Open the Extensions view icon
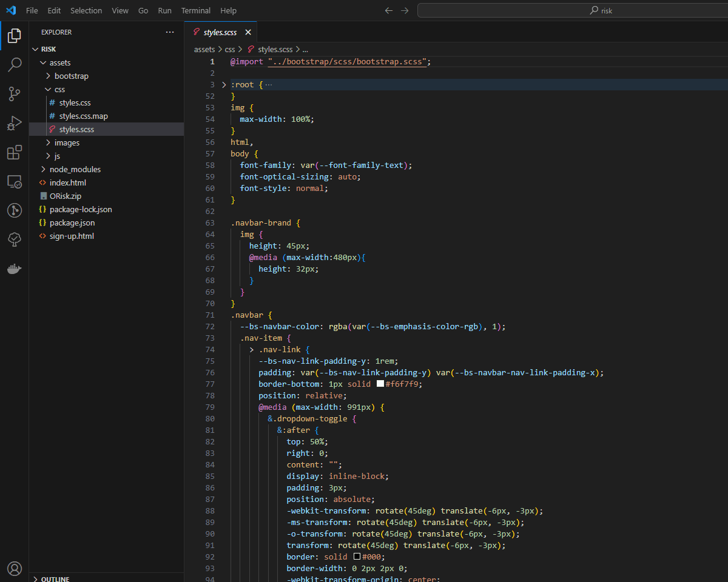The width and height of the screenshot is (728, 582). [15, 152]
